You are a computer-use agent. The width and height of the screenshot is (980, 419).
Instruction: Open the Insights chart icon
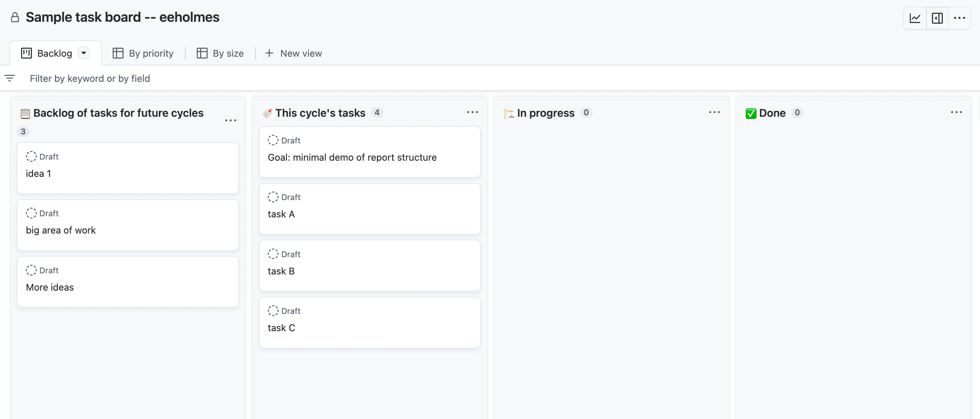[915, 18]
